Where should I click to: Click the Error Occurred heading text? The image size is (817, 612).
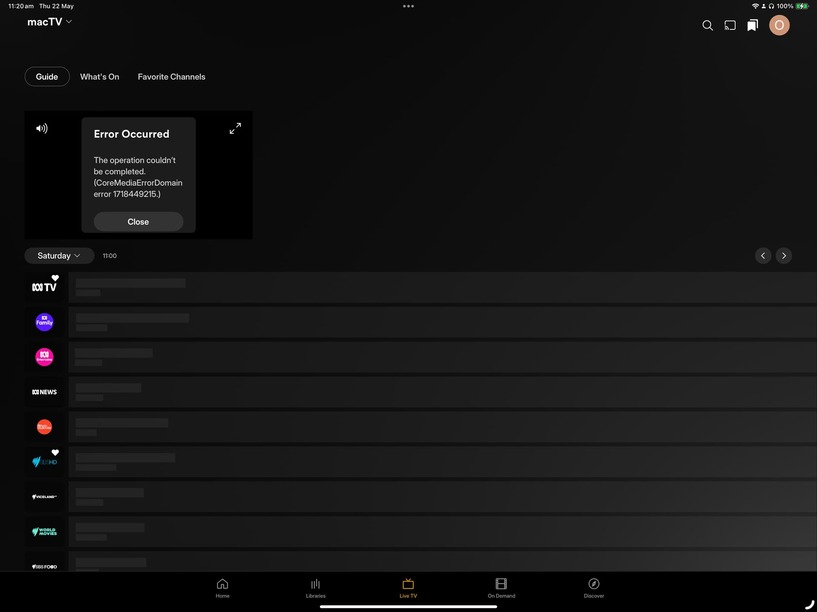(x=131, y=134)
